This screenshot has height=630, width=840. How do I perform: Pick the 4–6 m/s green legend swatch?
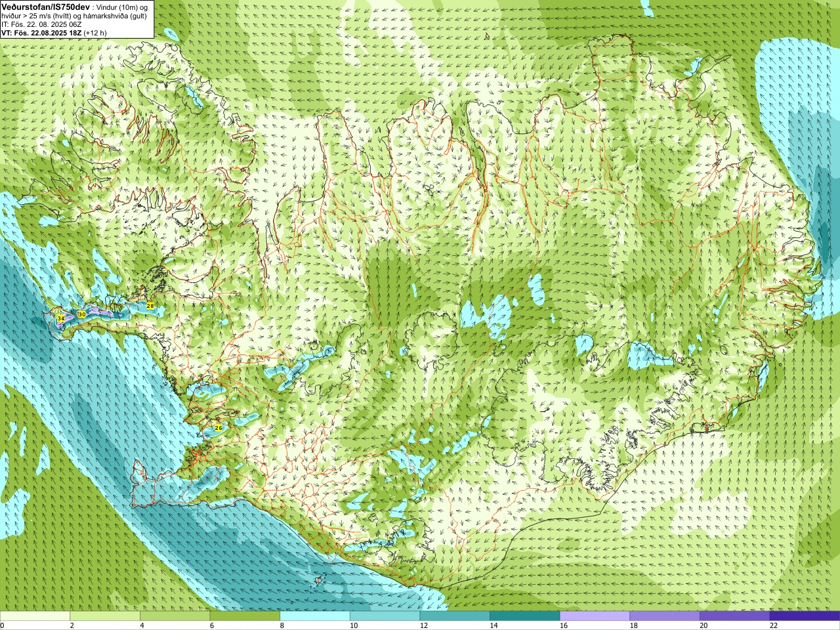(175, 616)
